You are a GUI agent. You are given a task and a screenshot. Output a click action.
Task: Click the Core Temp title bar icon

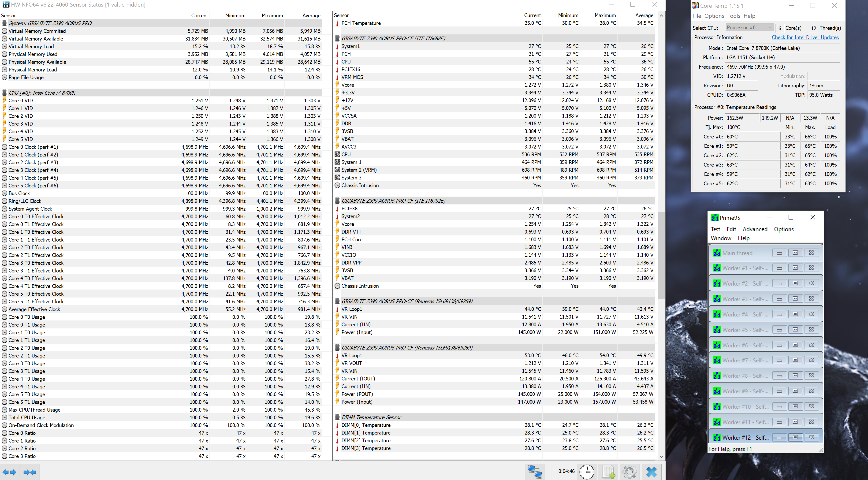(695, 5)
